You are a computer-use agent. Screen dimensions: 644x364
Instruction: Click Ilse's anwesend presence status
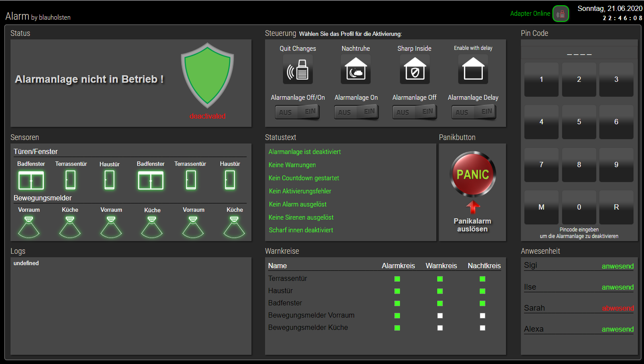coord(618,287)
